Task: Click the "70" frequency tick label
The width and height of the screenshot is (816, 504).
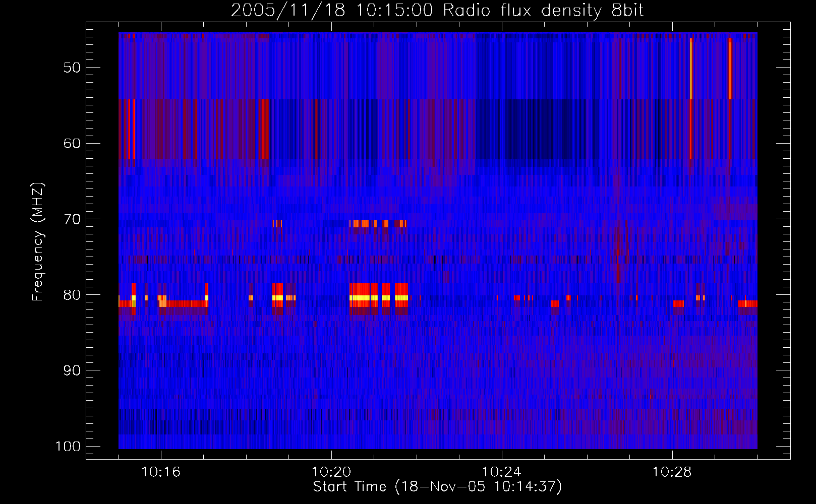Action: point(72,219)
